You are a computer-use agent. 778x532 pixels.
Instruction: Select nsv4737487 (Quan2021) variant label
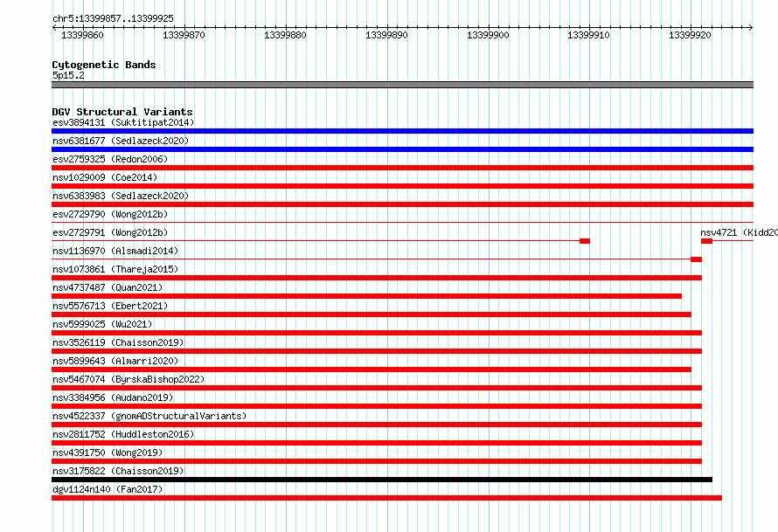coord(108,287)
